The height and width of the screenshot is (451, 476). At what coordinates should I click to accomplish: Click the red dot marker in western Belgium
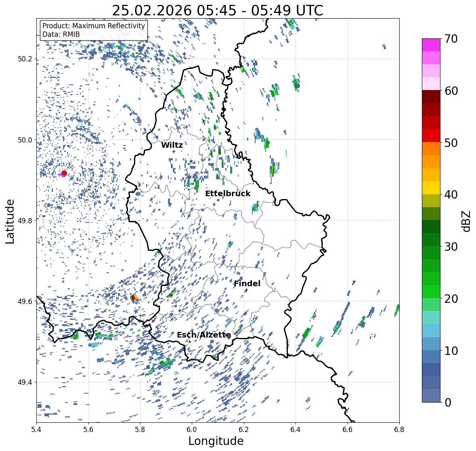(64, 173)
